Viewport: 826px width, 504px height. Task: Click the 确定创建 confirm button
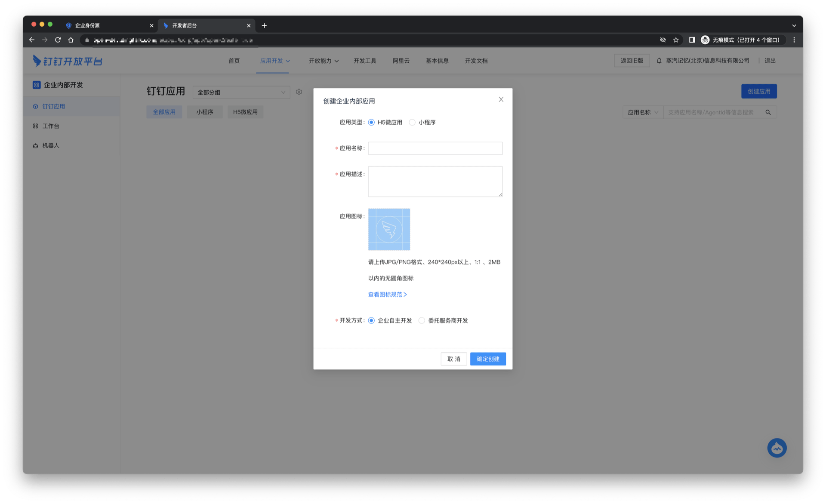(x=488, y=359)
